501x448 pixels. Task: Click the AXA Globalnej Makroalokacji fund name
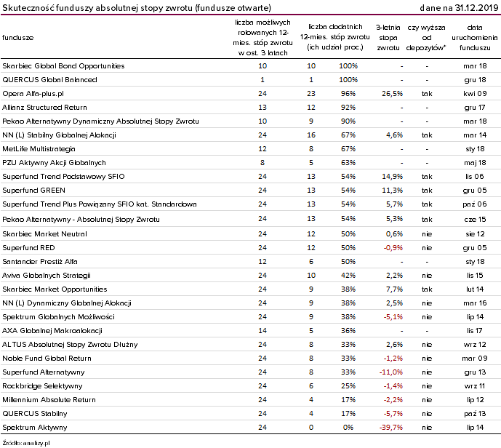[52, 331]
